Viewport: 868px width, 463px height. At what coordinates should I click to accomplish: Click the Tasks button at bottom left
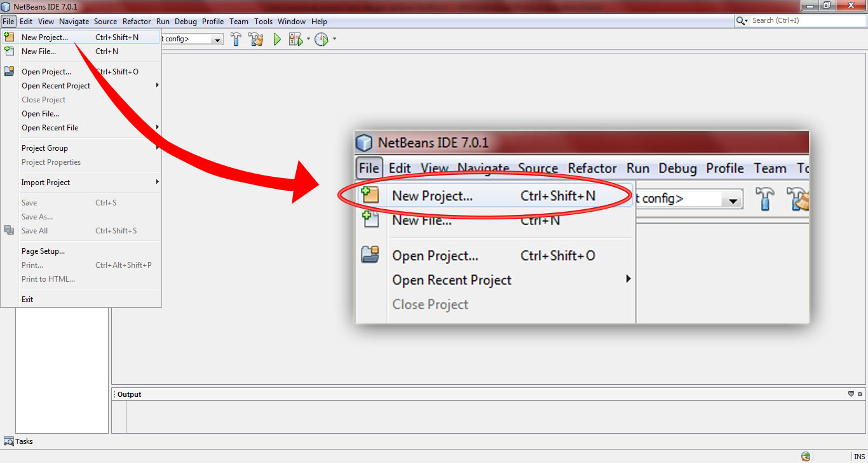click(x=19, y=441)
